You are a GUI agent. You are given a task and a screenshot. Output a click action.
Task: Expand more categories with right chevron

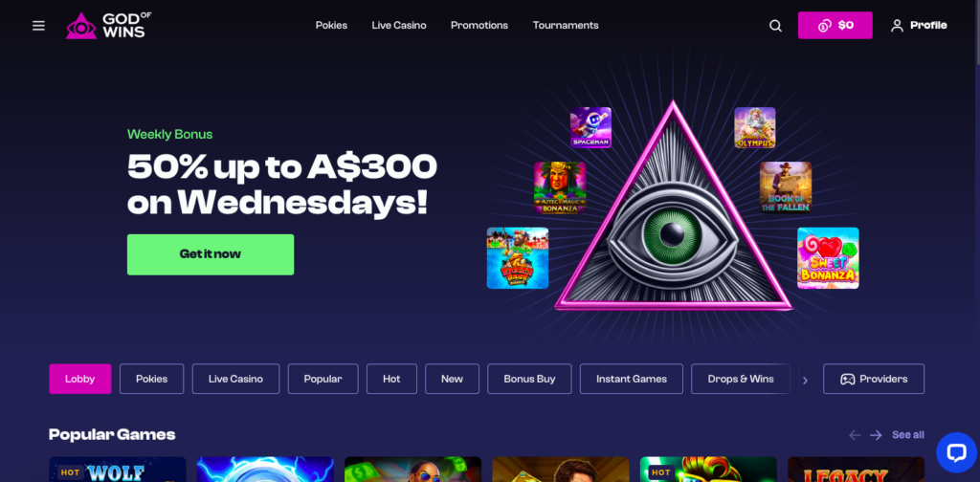point(805,380)
